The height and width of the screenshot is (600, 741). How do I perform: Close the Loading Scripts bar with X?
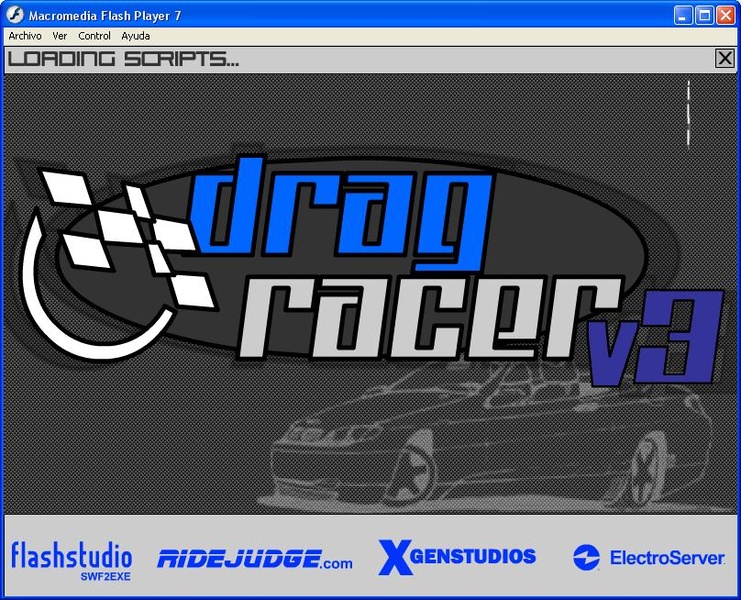click(725, 59)
